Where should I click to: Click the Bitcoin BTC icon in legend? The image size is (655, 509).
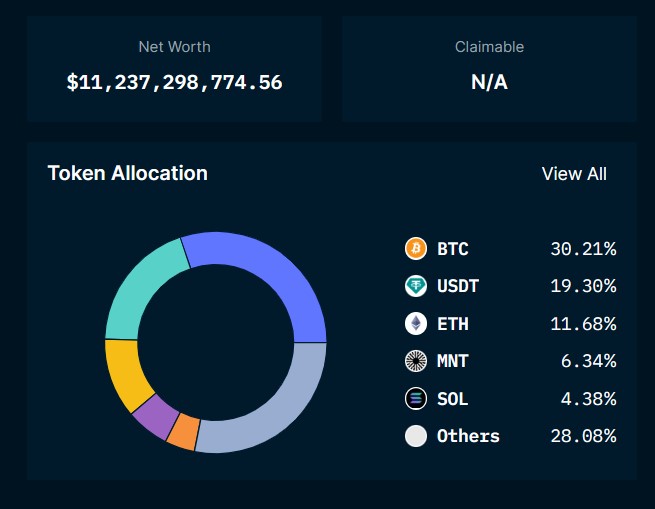pyautogui.click(x=415, y=249)
